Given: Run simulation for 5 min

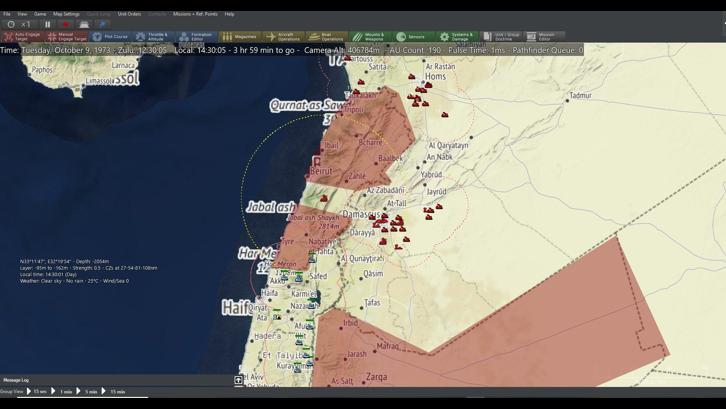Looking at the screenshot, I should (87, 392).
